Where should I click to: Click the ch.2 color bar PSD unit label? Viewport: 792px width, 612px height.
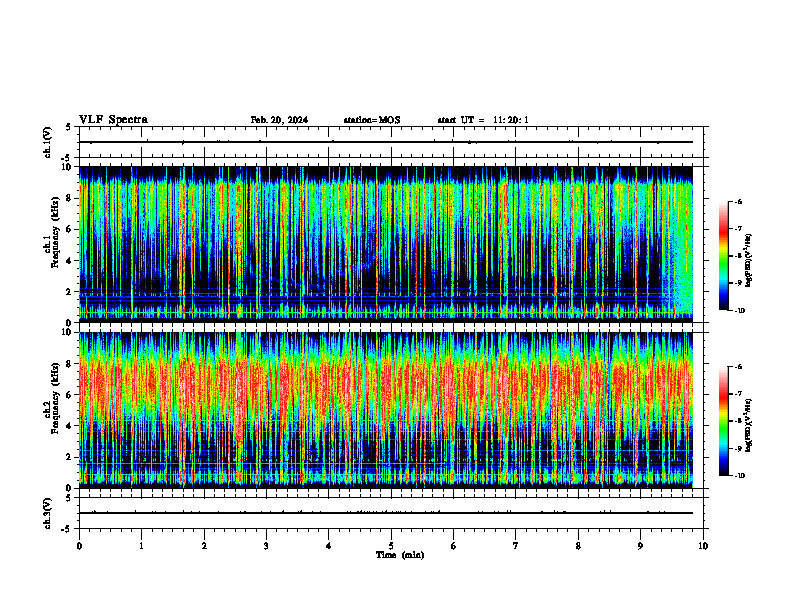click(749, 425)
